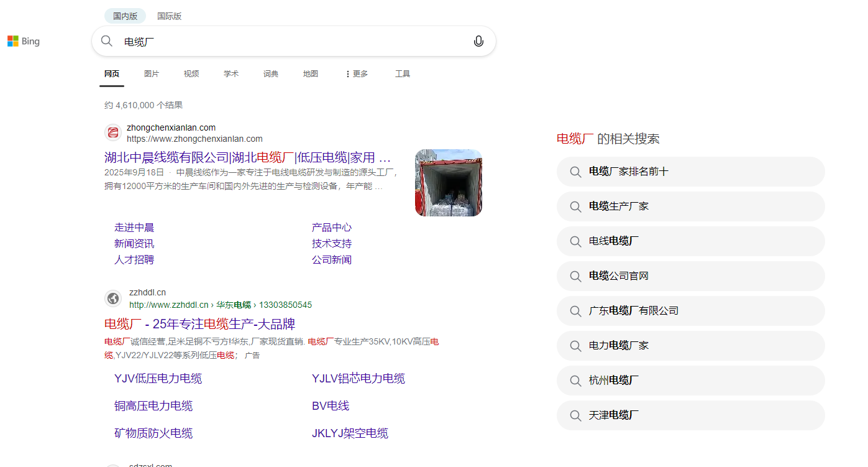Select the 国内版 option

click(x=125, y=16)
